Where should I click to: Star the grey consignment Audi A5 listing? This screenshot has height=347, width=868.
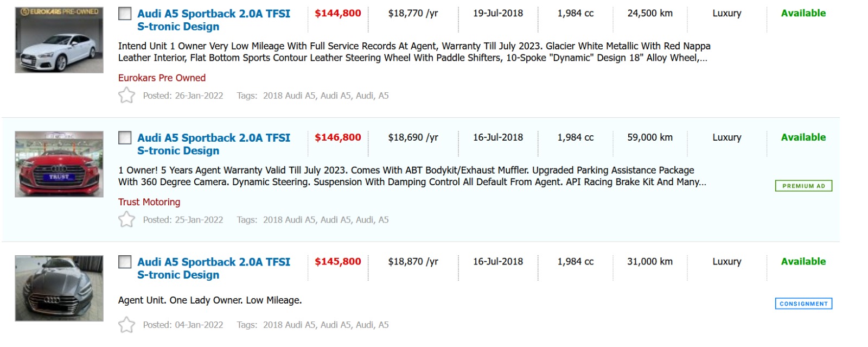(126, 325)
